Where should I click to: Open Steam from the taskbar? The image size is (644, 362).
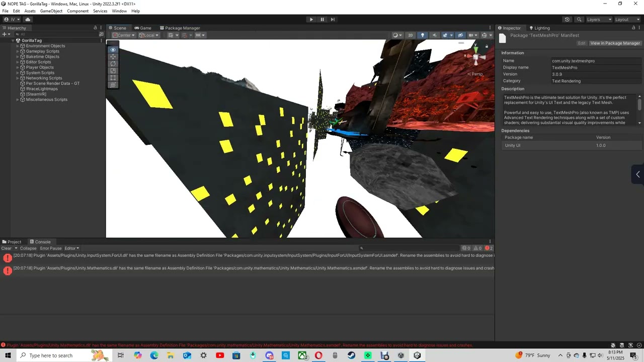(x=351, y=355)
